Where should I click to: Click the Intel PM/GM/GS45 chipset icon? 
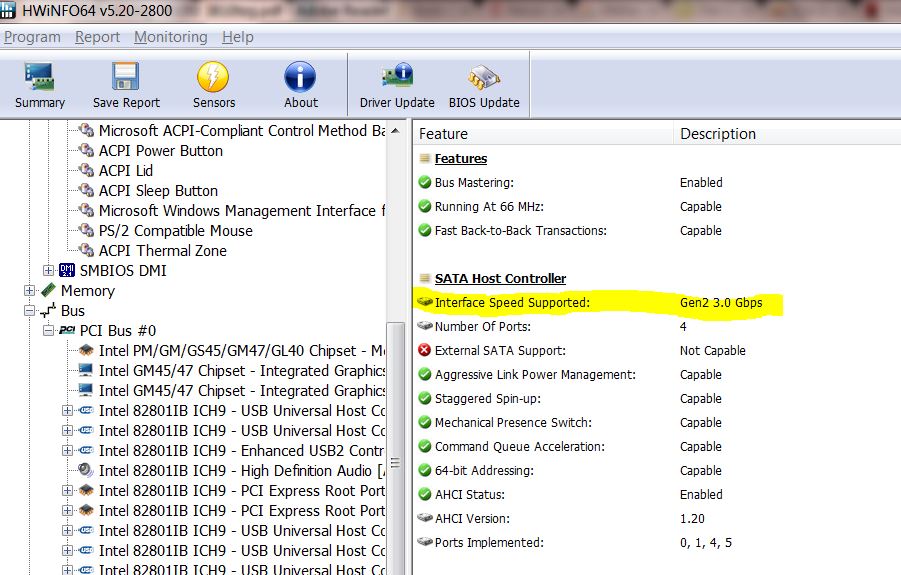tap(86, 350)
